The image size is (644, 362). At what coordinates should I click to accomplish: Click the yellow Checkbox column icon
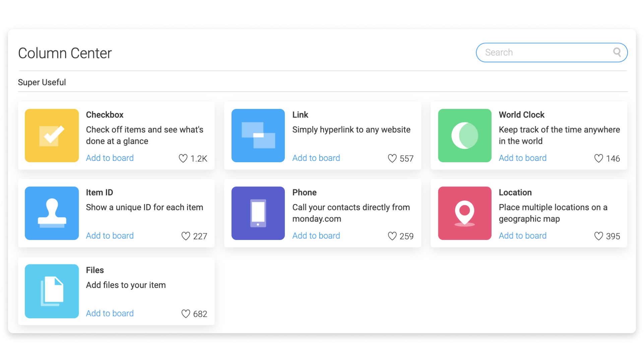tap(52, 135)
